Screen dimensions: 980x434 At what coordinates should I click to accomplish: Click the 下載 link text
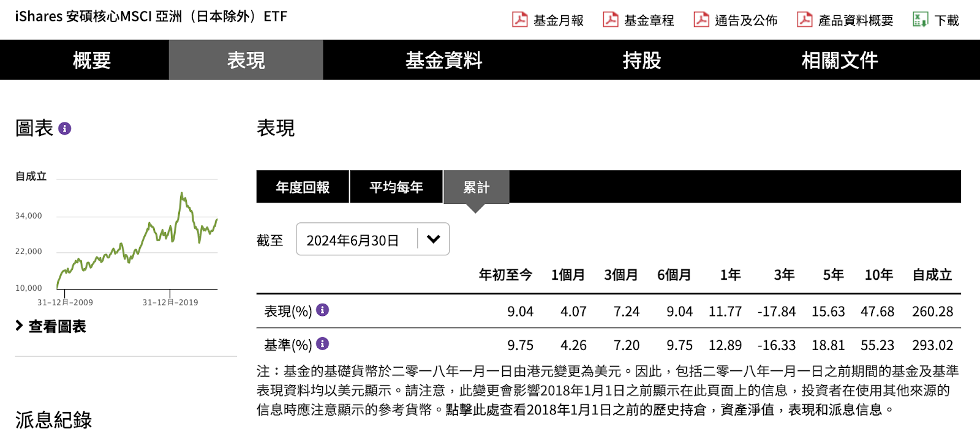(946, 20)
